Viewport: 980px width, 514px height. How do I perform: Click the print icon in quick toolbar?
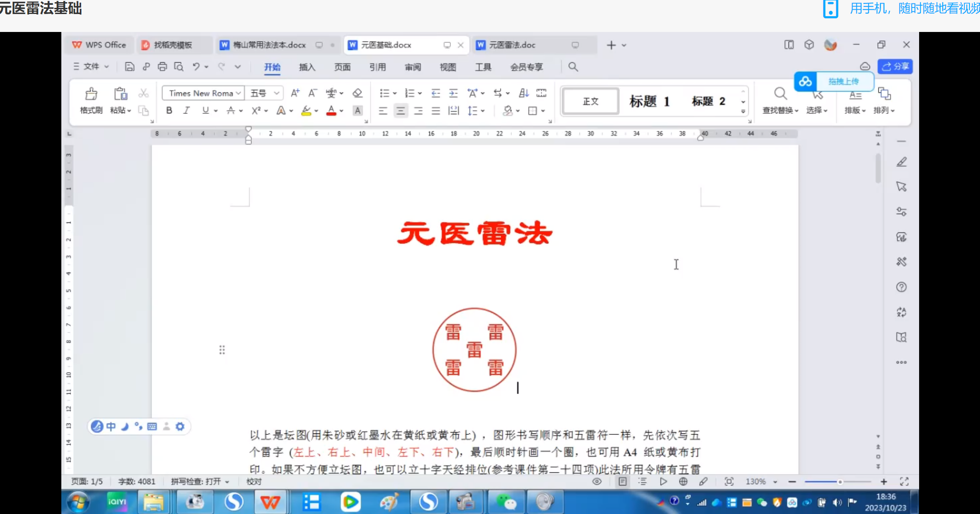(x=162, y=67)
